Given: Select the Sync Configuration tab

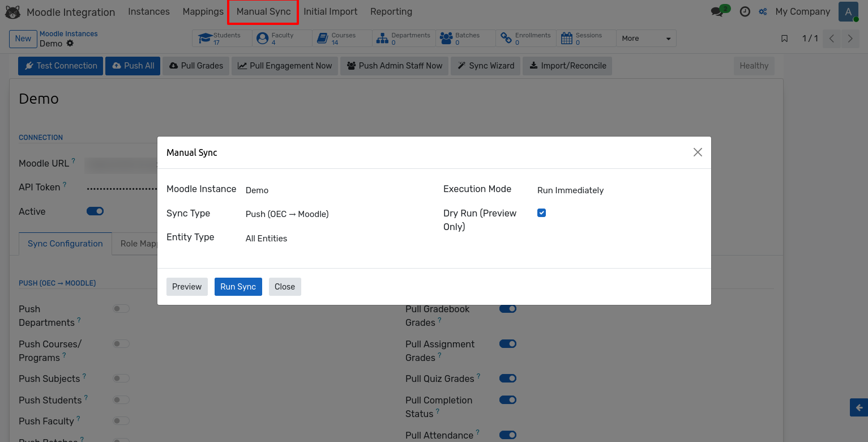Looking at the screenshot, I should coord(65,244).
